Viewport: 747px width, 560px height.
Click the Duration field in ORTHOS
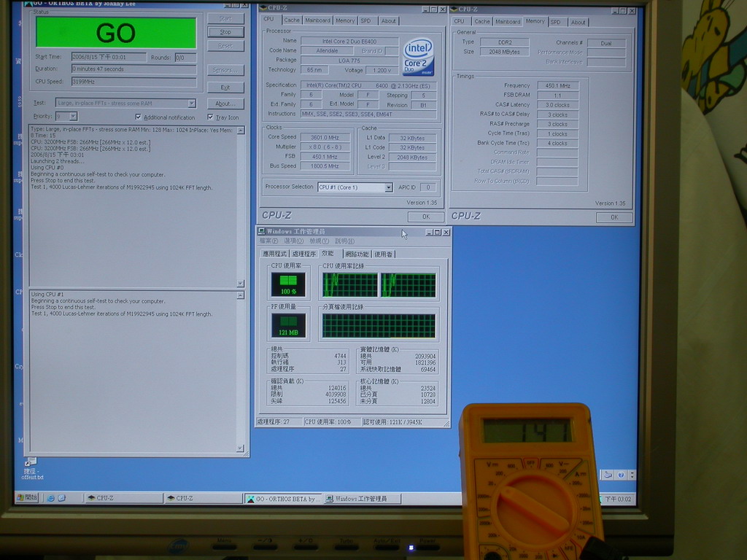tap(134, 69)
